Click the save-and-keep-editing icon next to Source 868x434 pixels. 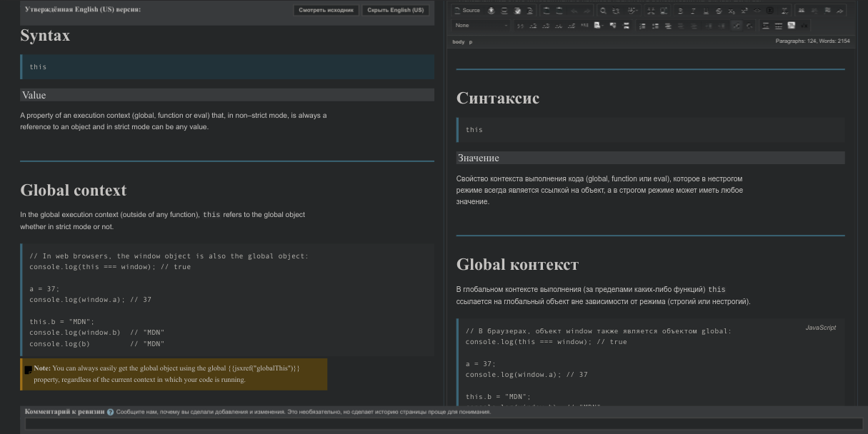pyautogui.click(x=491, y=10)
